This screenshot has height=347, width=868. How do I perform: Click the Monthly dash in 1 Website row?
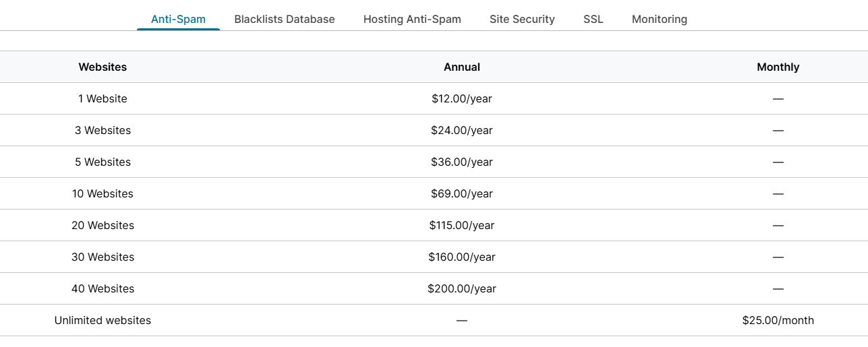coord(778,99)
